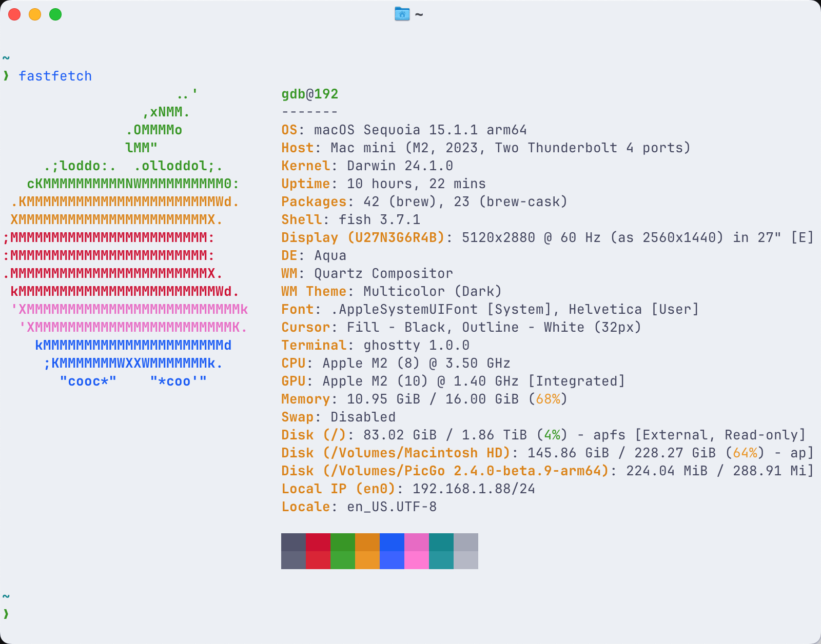
Task: Click the WM Quartz Compositor line
Action: click(367, 273)
